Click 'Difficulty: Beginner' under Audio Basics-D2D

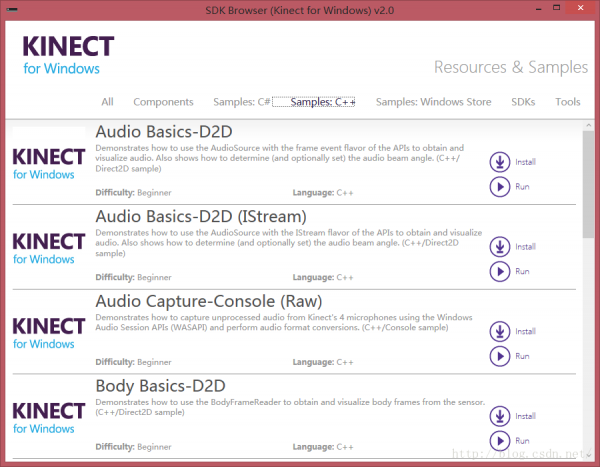pyautogui.click(x=133, y=193)
